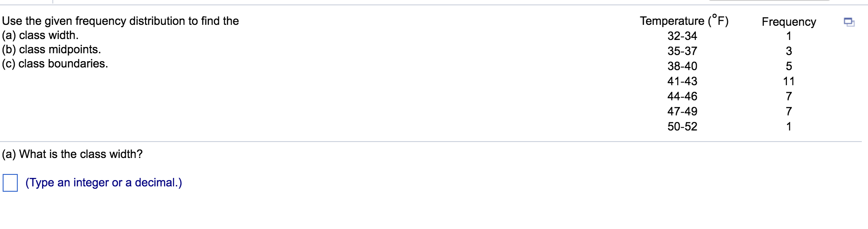Select the 44-46 temperature class
Image resolution: width=868 pixels, height=229 pixels.
click(x=682, y=96)
